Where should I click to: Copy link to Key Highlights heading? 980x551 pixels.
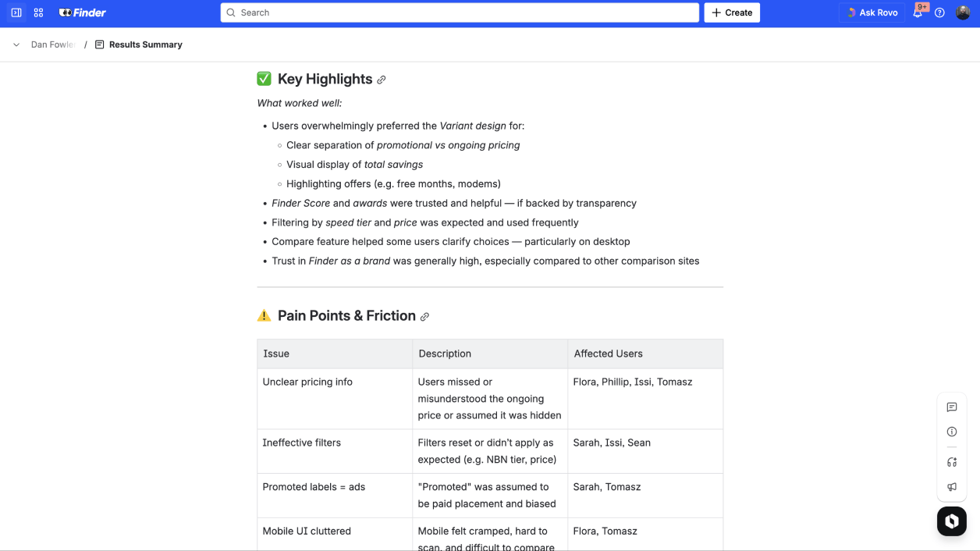tap(382, 80)
